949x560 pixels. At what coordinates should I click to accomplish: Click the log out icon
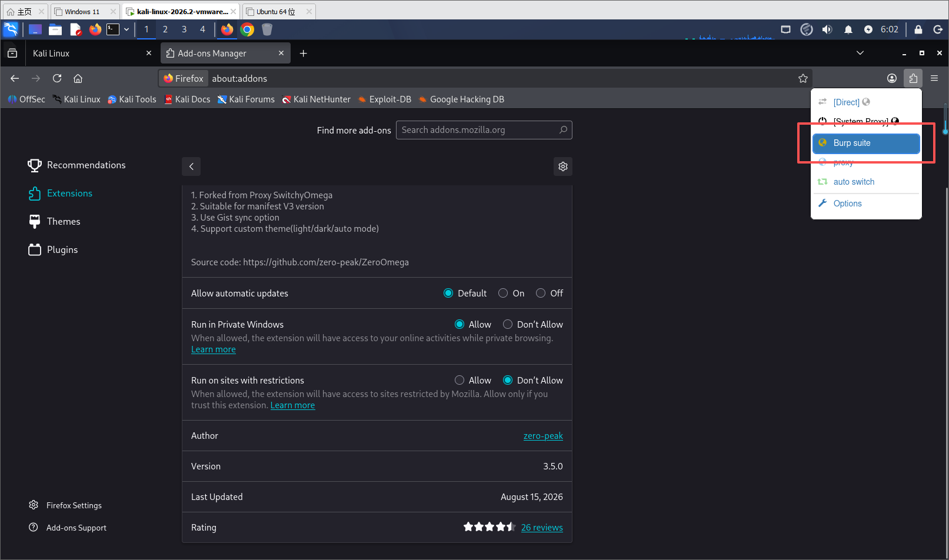[x=938, y=29]
